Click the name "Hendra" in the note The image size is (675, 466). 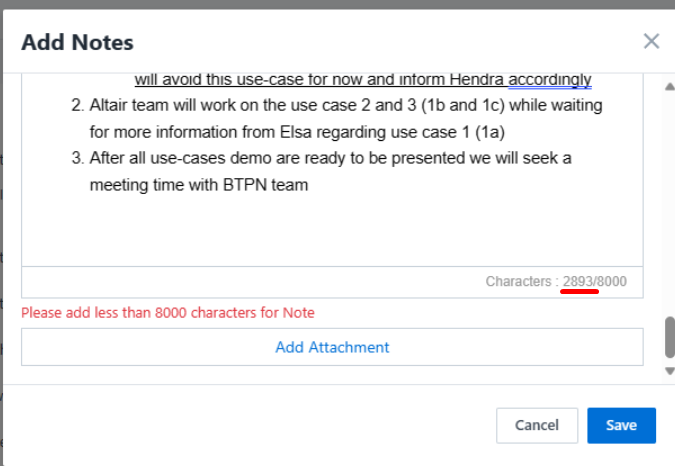[480, 79]
